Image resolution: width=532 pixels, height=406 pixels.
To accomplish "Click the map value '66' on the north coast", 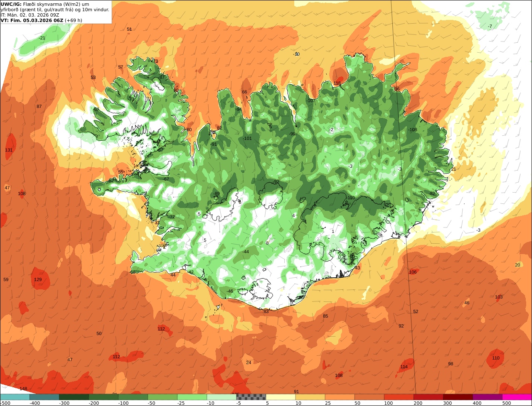I will click(x=244, y=92).
